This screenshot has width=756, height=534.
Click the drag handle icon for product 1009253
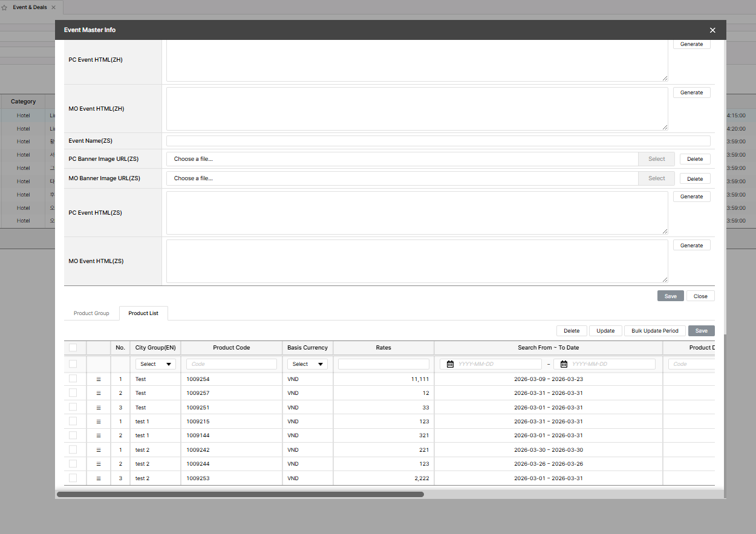coord(99,478)
